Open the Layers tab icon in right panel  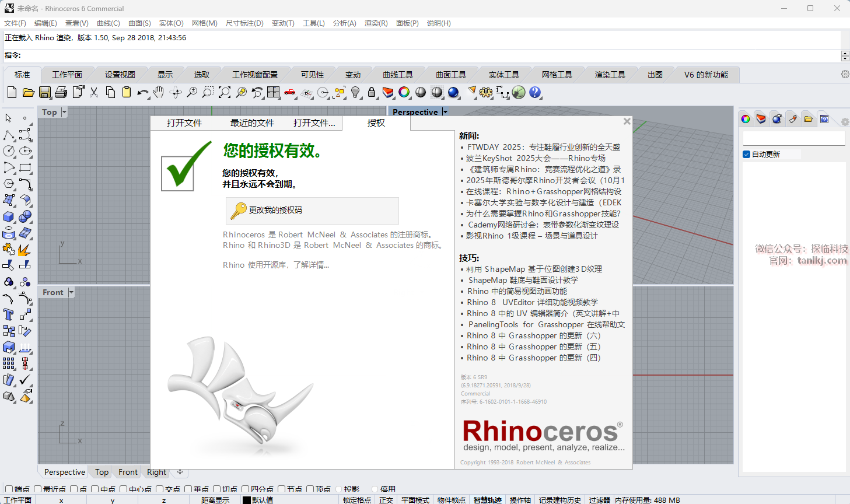coord(761,119)
